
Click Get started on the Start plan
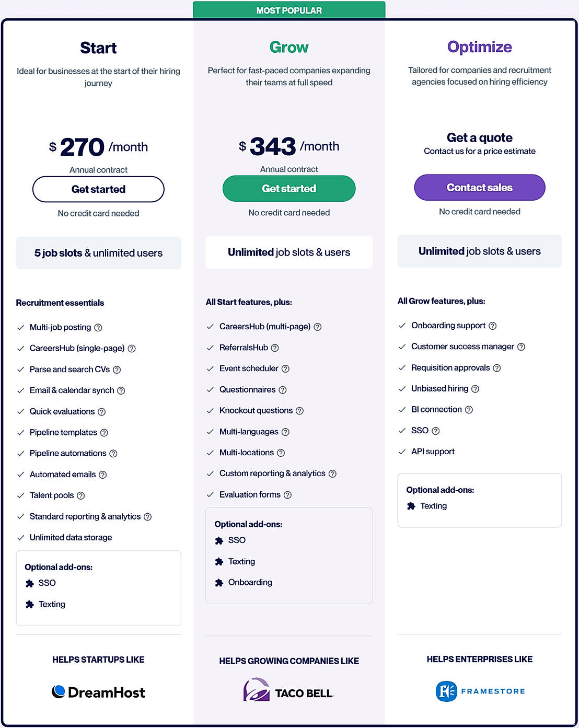pos(98,189)
